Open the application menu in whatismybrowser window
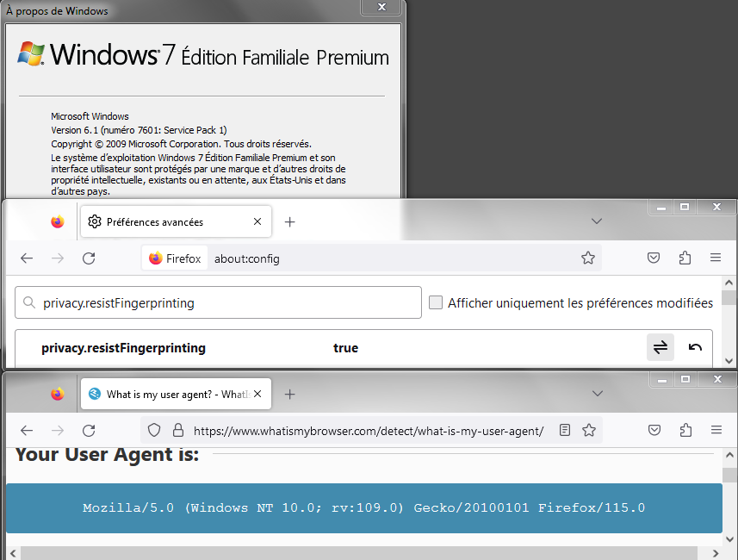 [x=716, y=430]
